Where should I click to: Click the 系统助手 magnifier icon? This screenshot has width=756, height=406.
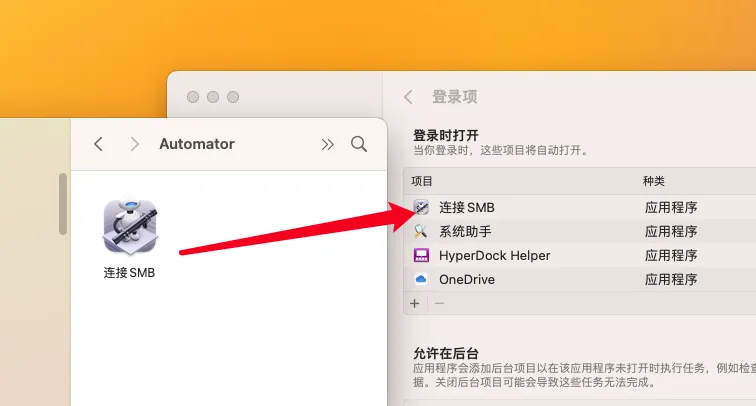click(x=421, y=231)
